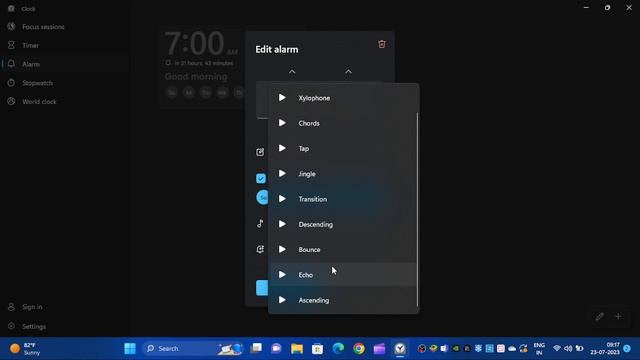Open Wi-Fi network tray icon
This screenshot has width=640, height=360.
(x=557, y=349)
